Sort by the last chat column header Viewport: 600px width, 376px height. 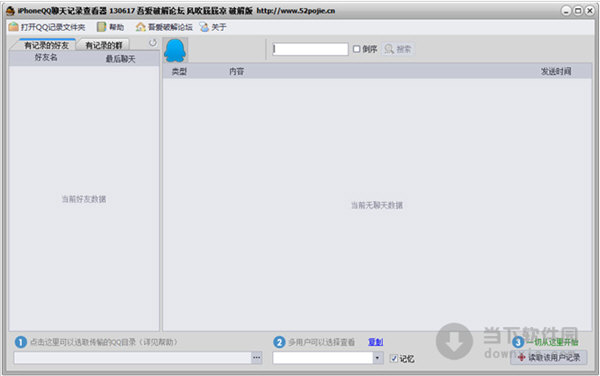(x=121, y=59)
